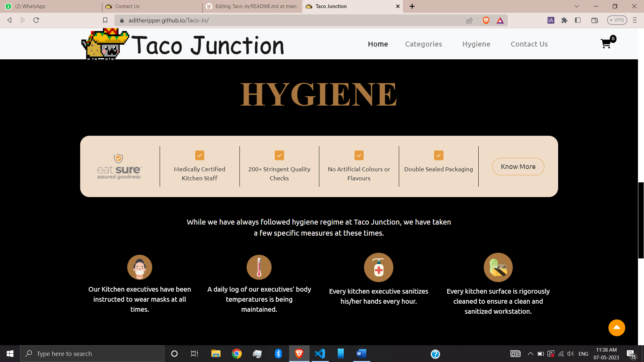This screenshot has width=644, height=362.
Task: Click the Know More button
Action: tap(518, 167)
